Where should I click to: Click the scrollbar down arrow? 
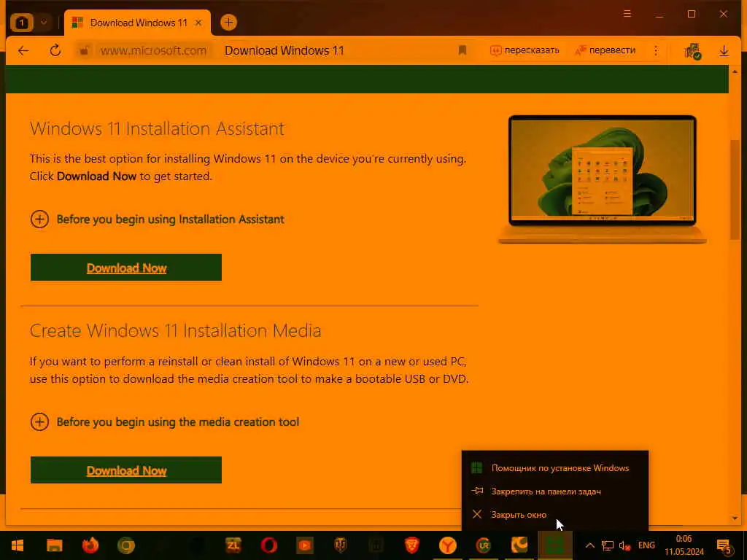pyautogui.click(x=735, y=518)
